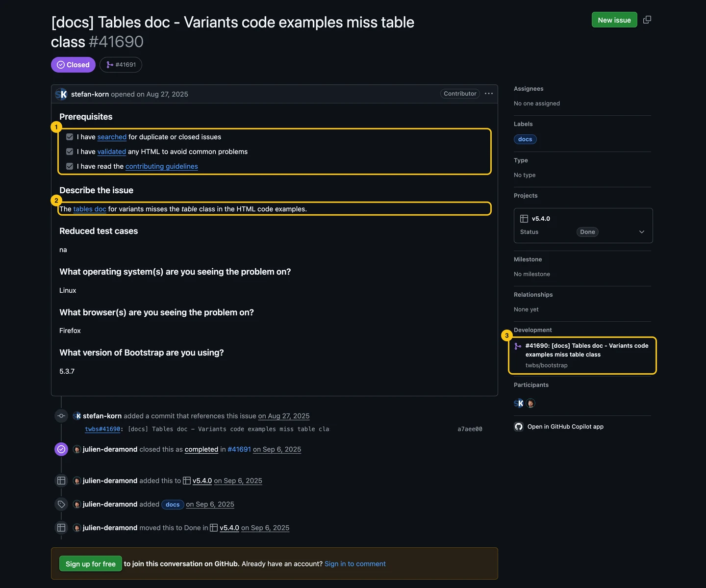Click 'twbs/bootstrap' repository text in Development

546,365
